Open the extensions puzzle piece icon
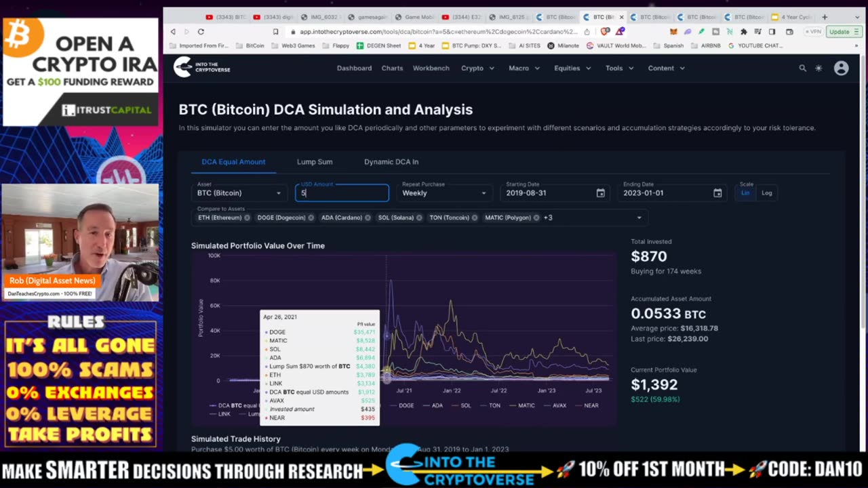This screenshot has height=488, width=868. point(744,32)
